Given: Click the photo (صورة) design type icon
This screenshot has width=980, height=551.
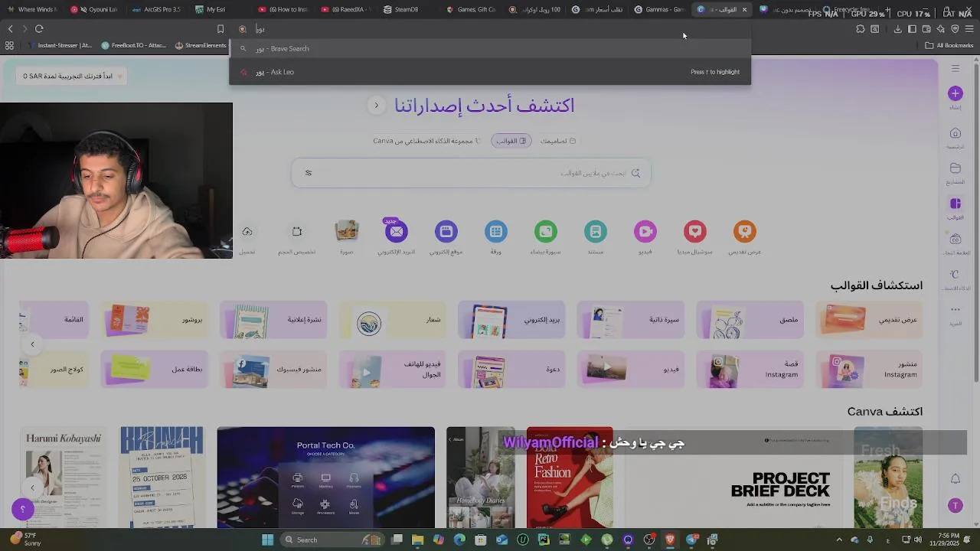Looking at the screenshot, I should coord(346,231).
